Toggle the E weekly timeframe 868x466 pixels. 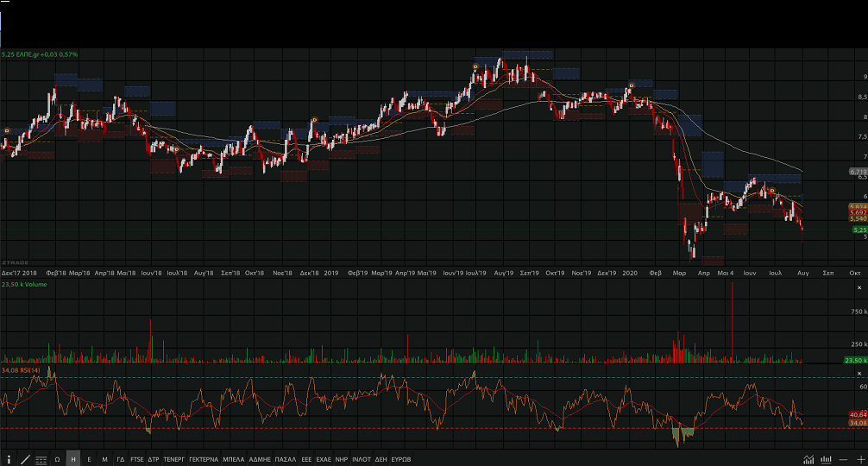[x=89, y=459]
